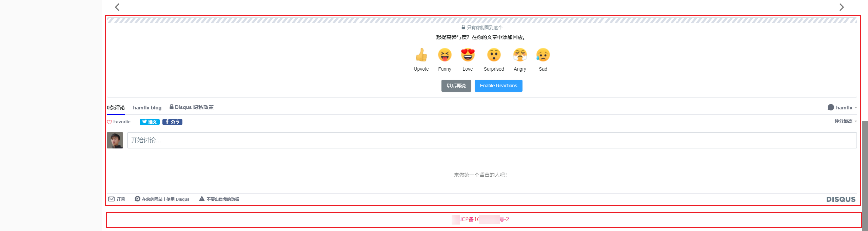The width and height of the screenshot is (868, 231).
Task: Pick the Upvote thumbs-up reaction
Action: 421,55
